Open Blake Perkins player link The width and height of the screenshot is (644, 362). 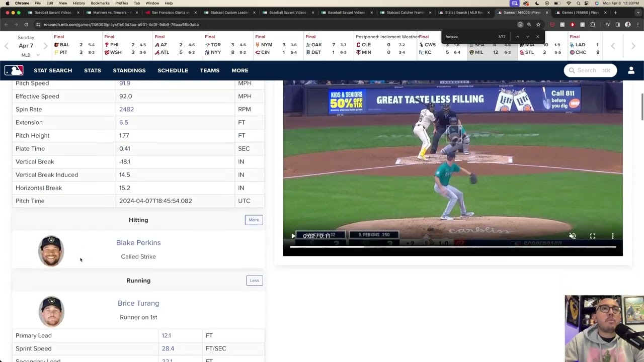pyautogui.click(x=138, y=242)
